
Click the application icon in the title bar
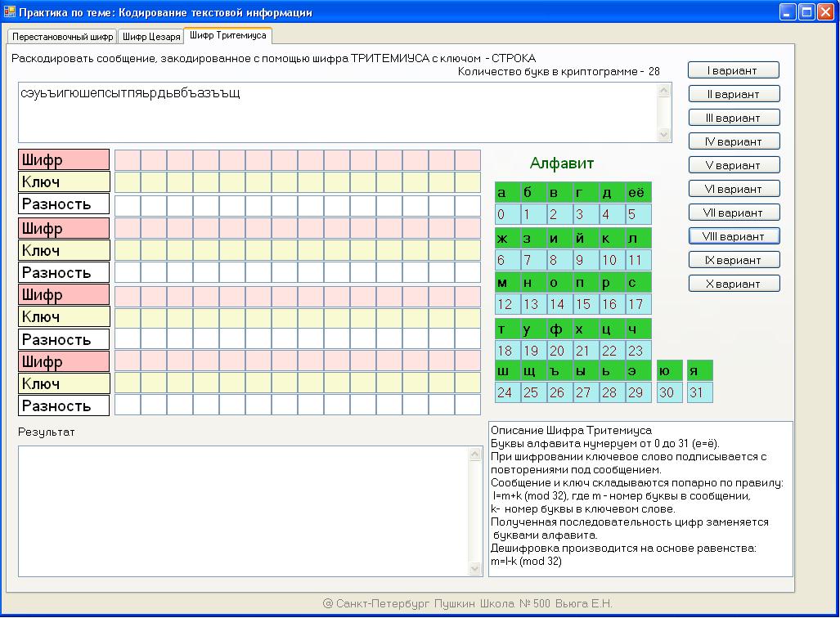click(10, 12)
